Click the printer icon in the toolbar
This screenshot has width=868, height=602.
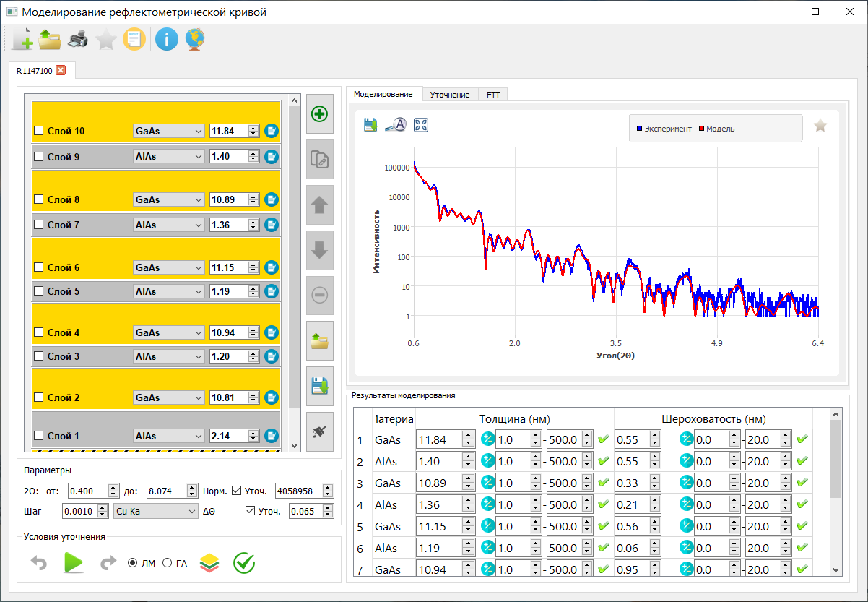point(77,39)
